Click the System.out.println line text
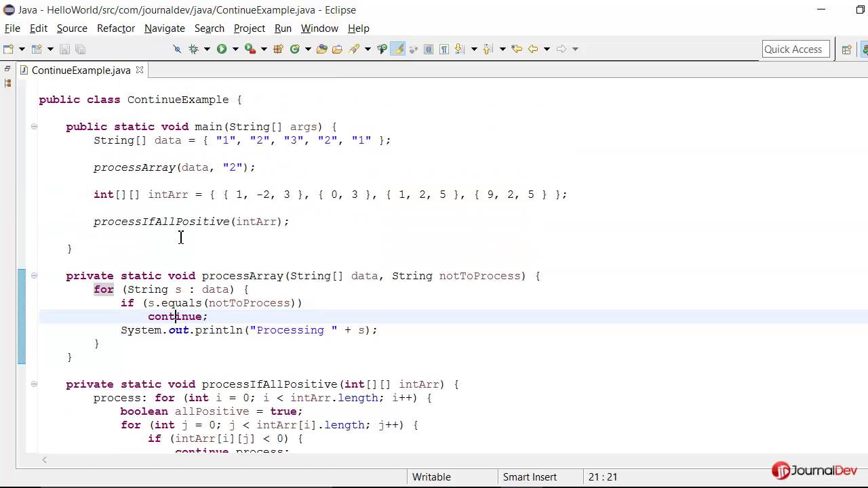This screenshot has height=488, width=868. pos(249,330)
